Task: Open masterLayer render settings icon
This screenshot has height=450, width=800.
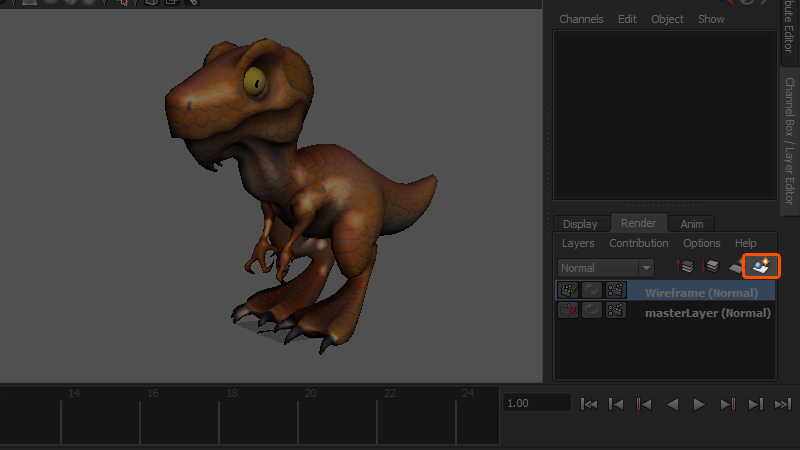Action: pyautogui.click(x=615, y=312)
